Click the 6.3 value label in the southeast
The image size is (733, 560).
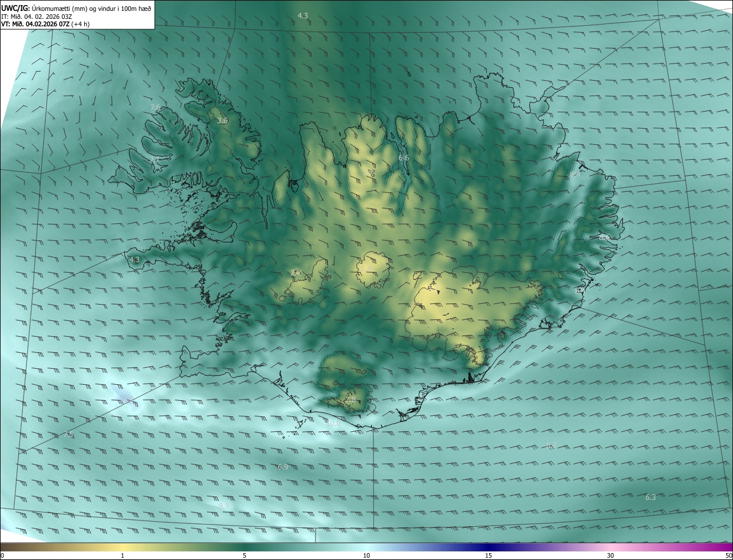651,497
